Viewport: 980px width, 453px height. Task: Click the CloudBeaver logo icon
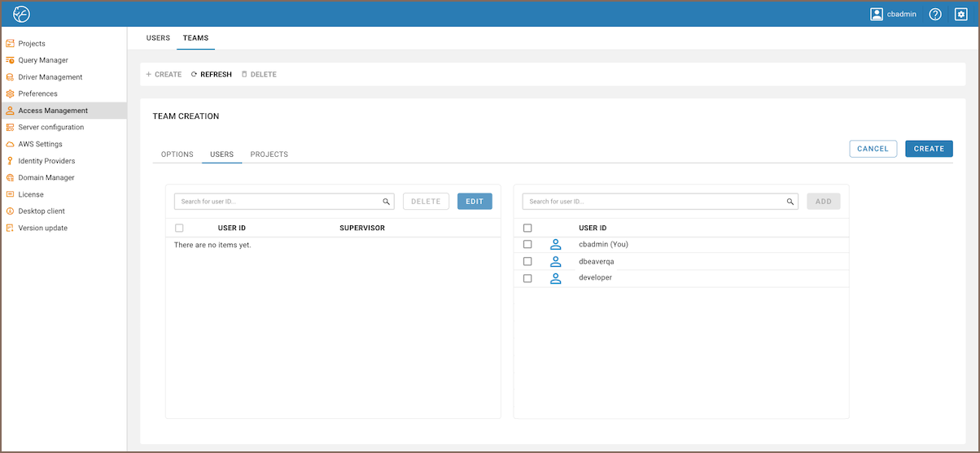click(21, 14)
